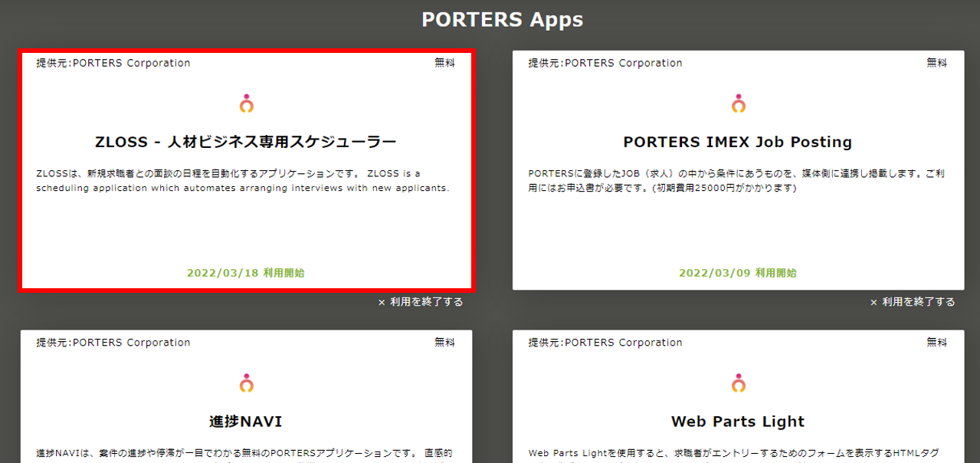The image size is (980, 463).
Task: Click 無料 label on the 進捗NAVI card
Action: coord(445,343)
